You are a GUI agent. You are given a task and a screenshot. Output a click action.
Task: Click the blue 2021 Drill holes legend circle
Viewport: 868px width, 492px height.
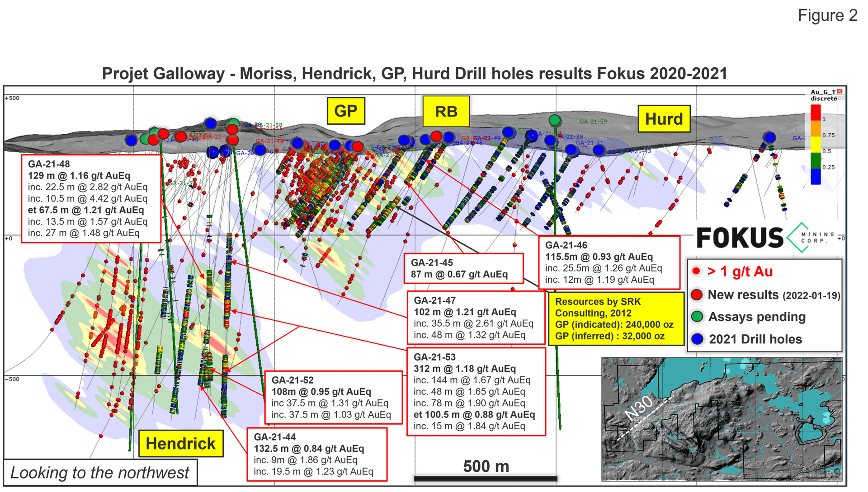(x=697, y=339)
